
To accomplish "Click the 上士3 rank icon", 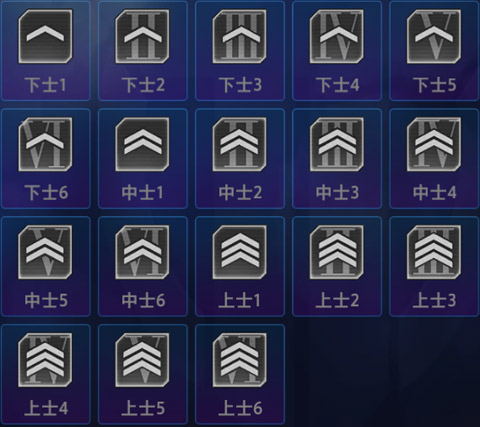I will 434,252.
